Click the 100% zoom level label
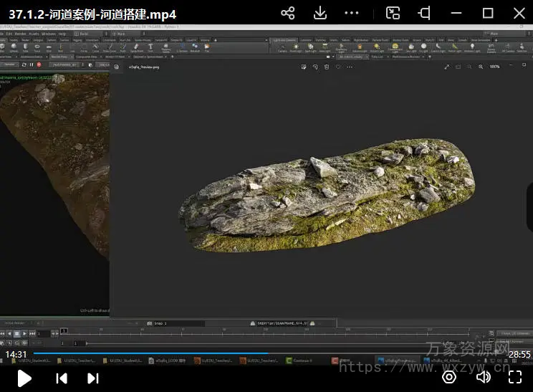The image size is (533, 392). pyautogui.click(x=494, y=67)
